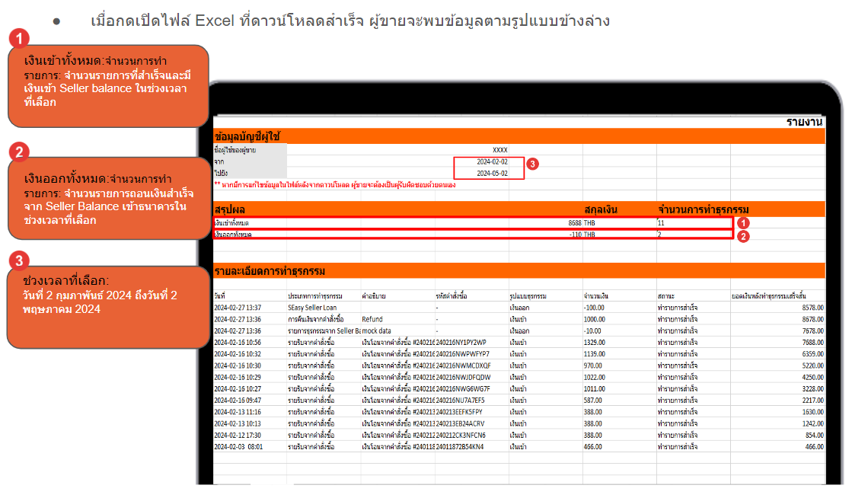Click the red numbered badge 1 callout marker
Viewport: 868px width, 498px height.
(17, 37)
